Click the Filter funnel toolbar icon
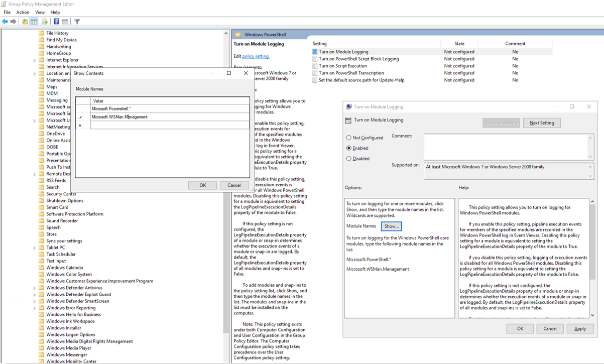Image resolution: width=604 pixels, height=364 pixels. point(77,22)
